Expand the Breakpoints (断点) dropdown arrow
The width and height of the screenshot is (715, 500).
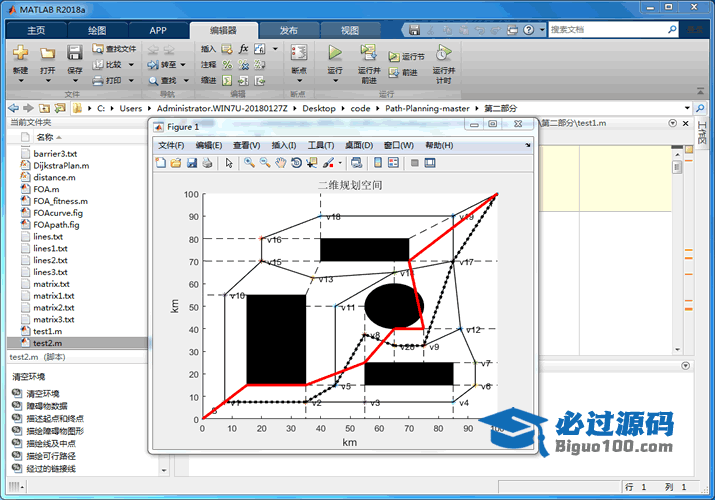coord(300,81)
